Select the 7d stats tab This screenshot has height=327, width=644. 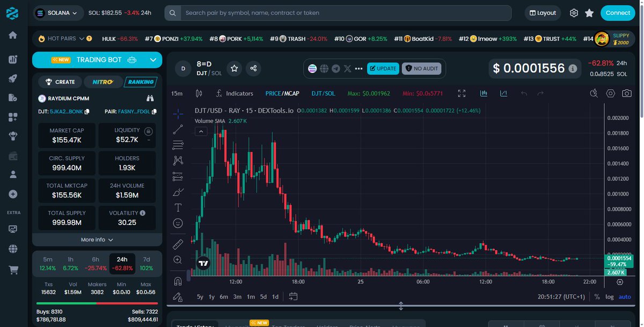tap(147, 263)
